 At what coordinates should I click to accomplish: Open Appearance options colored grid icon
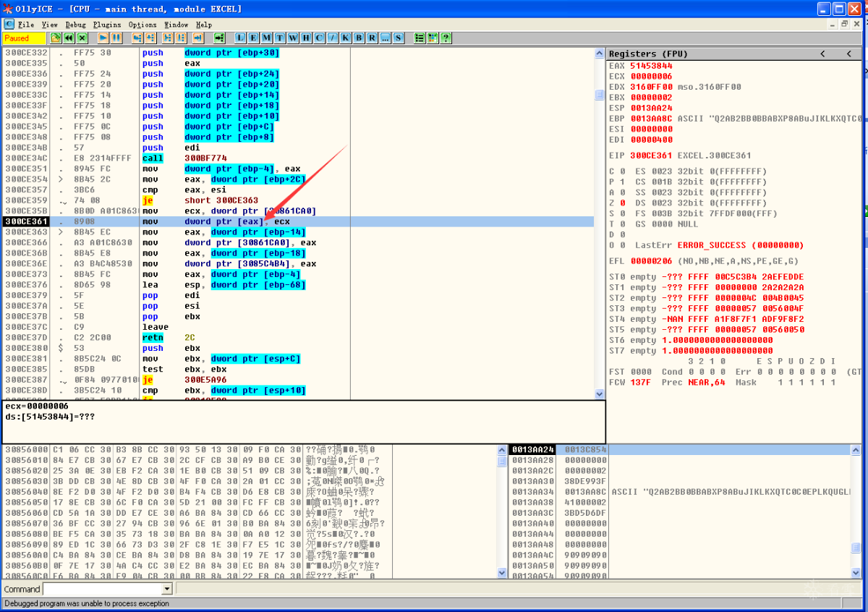(433, 38)
